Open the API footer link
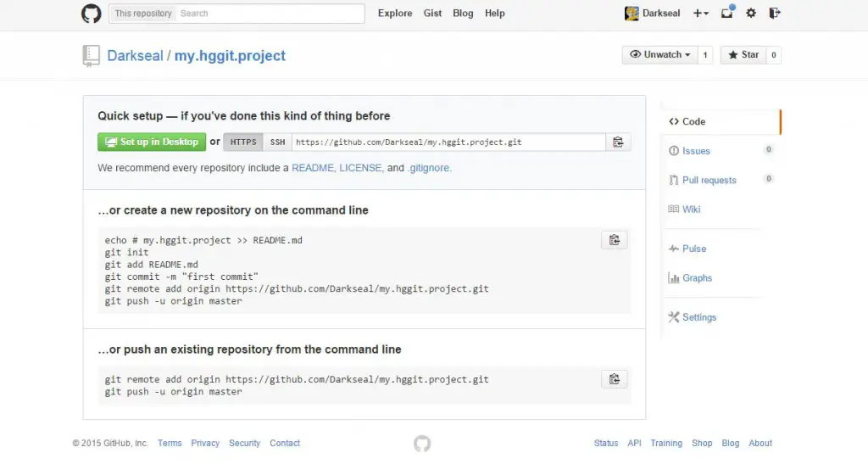 634,443
